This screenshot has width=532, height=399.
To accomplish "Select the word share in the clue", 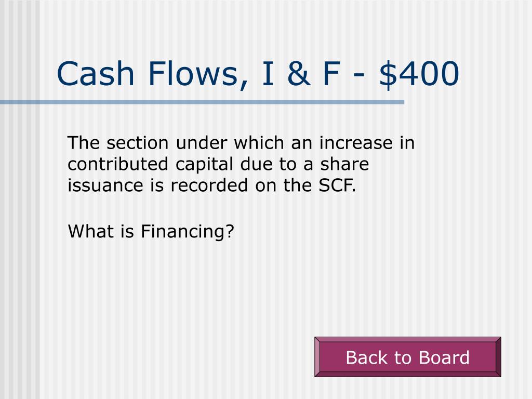I will pos(345,164).
